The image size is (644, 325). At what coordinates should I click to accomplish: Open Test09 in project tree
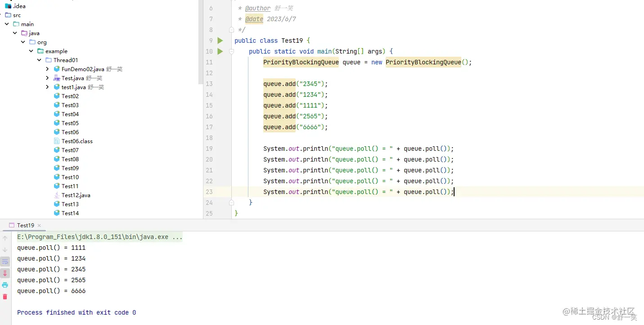click(x=70, y=168)
